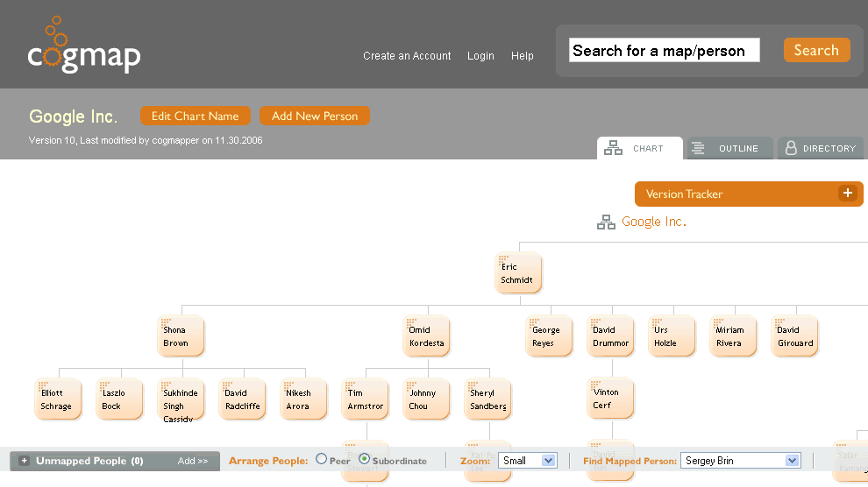Click the name text Laszlo Bock

click(x=113, y=399)
